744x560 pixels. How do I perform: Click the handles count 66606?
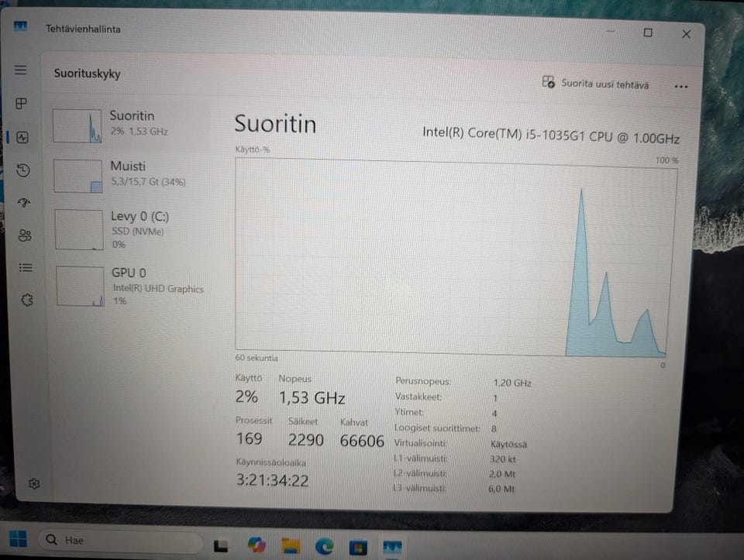tap(362, 441)
